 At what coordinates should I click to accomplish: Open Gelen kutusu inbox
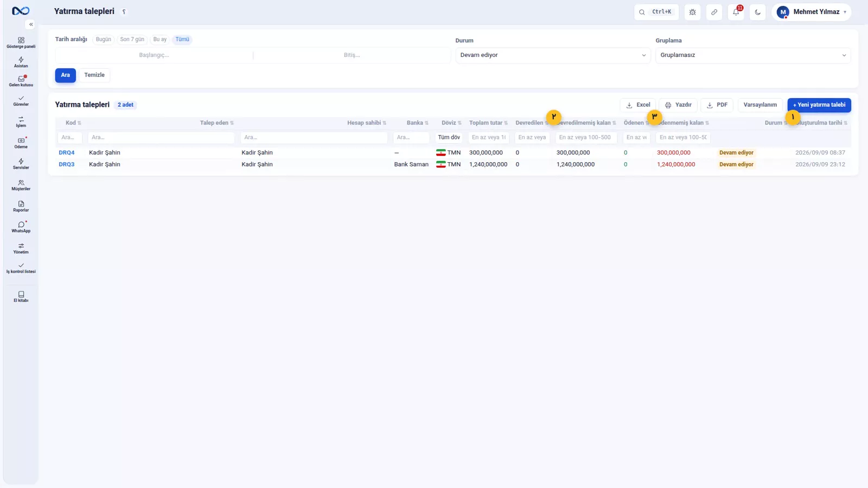(x=21, y=81)
